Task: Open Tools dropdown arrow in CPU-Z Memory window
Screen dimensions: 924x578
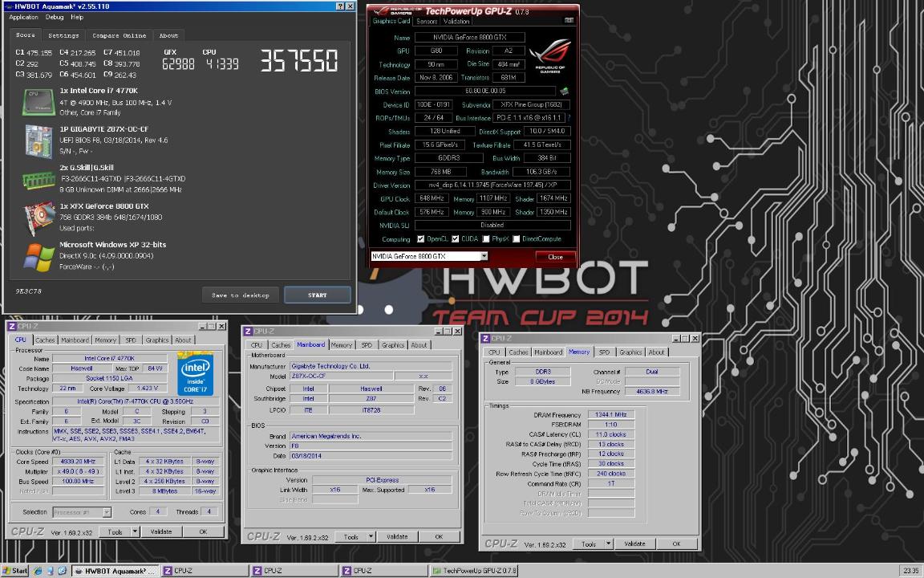Action: 608,543
